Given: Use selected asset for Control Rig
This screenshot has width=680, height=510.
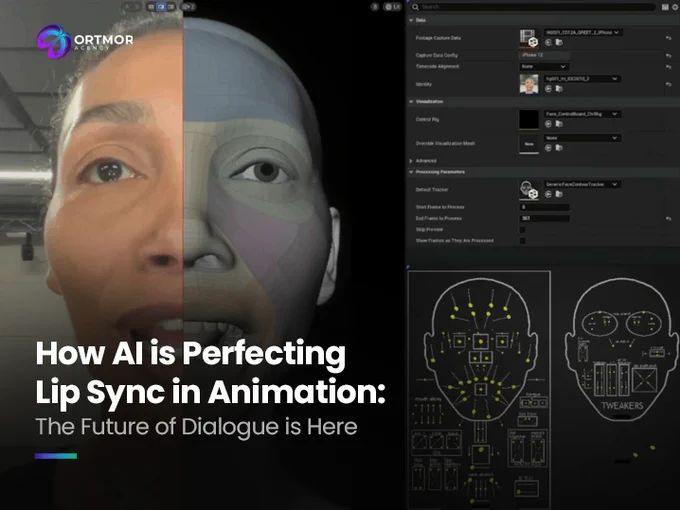Looking at the screenshot, I should (548, 124).
